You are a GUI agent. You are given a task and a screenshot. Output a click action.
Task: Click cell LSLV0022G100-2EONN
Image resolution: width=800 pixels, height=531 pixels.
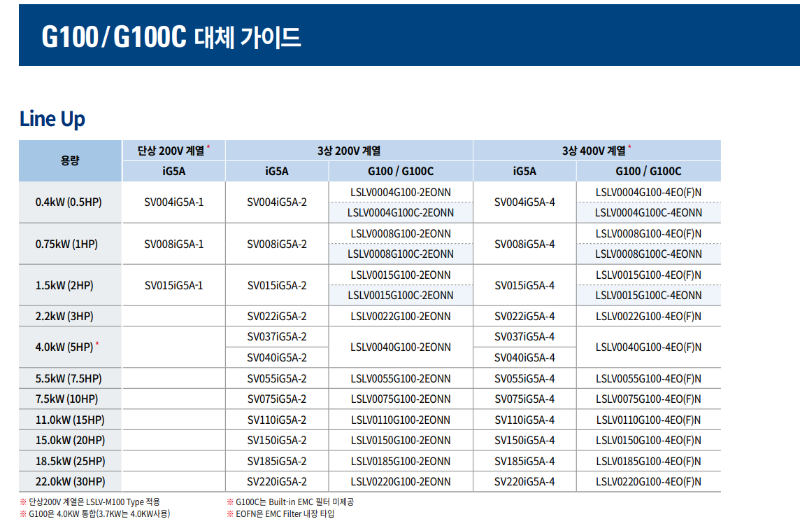(401, 316)
